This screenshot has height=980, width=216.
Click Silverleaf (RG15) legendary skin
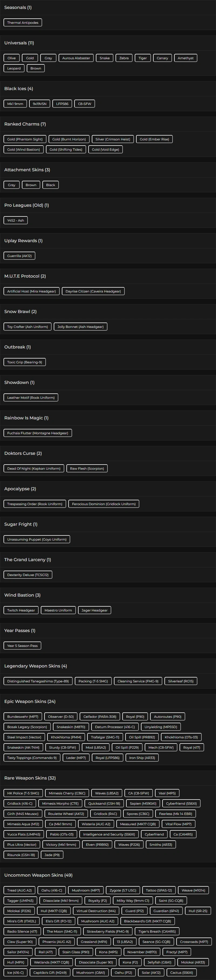pos(181,681)
